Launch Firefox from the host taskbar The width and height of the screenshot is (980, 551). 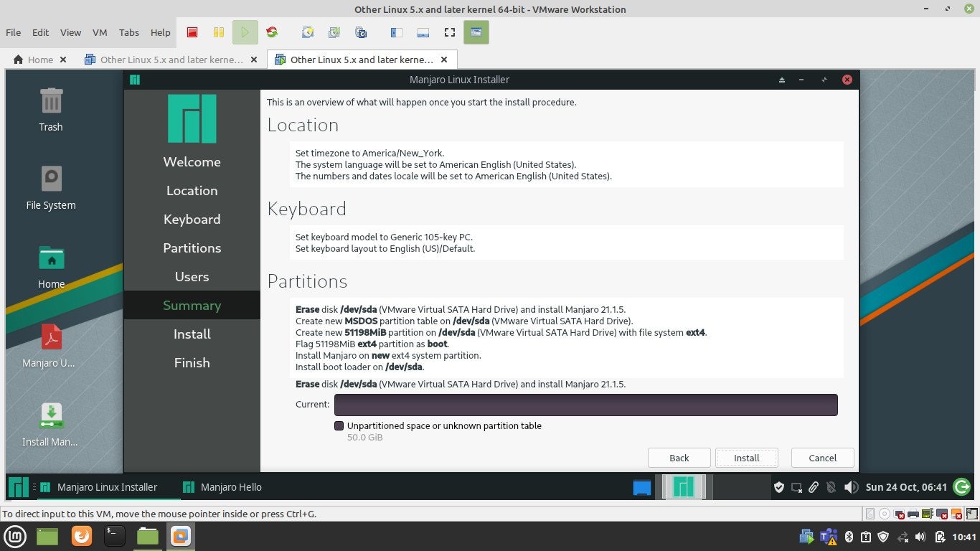pos(82,536)
